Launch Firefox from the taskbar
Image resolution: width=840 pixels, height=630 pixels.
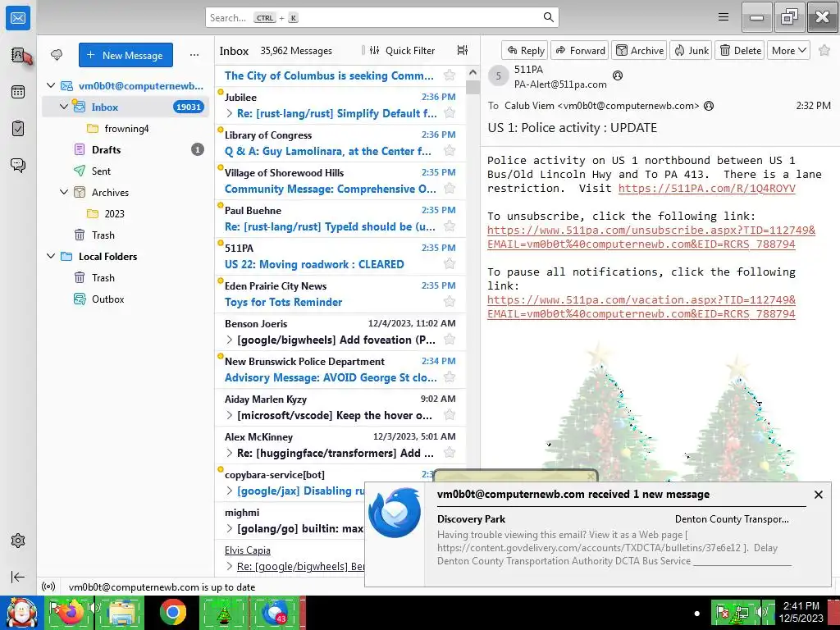pos(68,612)
